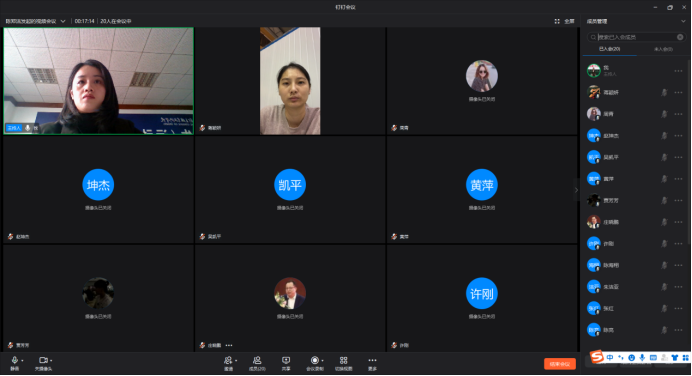Viewport: 692px width, 376px height.
Task: Toggle mic for 许刚 in member list
Action: tap(664, 244)
